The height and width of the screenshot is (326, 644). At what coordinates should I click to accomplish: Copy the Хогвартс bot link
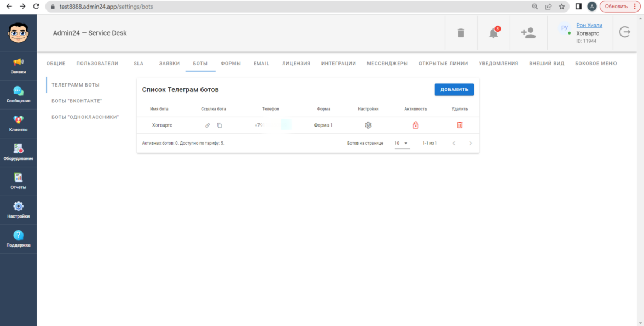[x=219, y=125]
